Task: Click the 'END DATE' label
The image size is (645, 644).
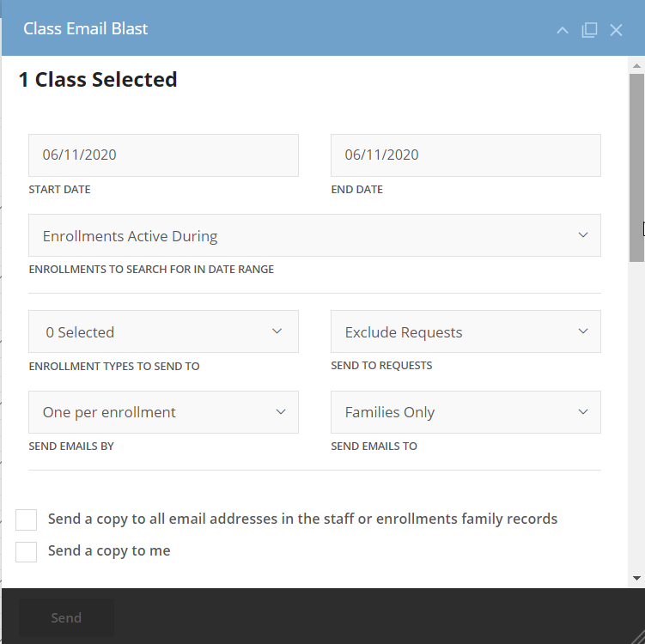Action: click(x=356, y=189)
